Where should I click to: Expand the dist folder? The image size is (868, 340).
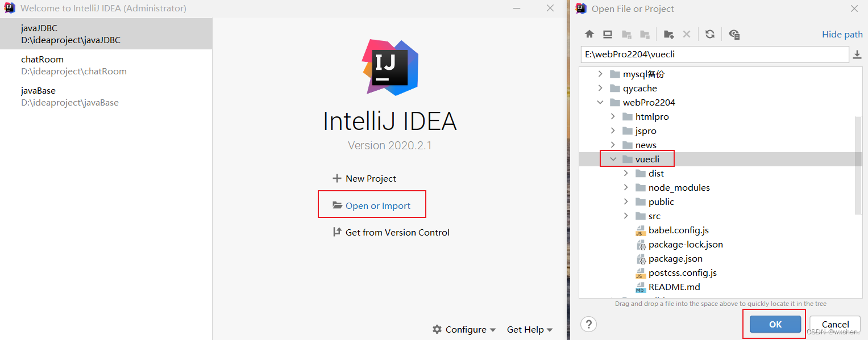626,173
